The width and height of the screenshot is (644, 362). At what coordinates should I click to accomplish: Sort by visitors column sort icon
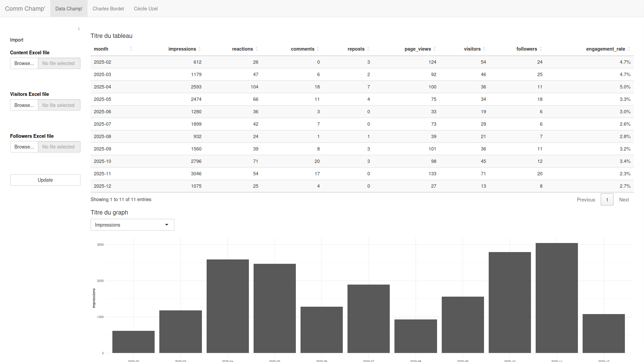[484, 49]
